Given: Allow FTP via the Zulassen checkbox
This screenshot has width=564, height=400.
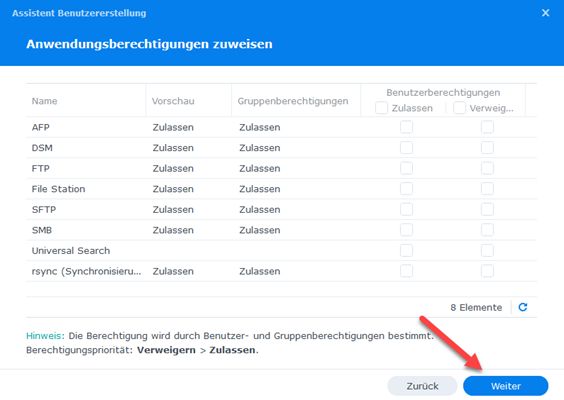Looking at the screenshot, I should coord(406,168).
